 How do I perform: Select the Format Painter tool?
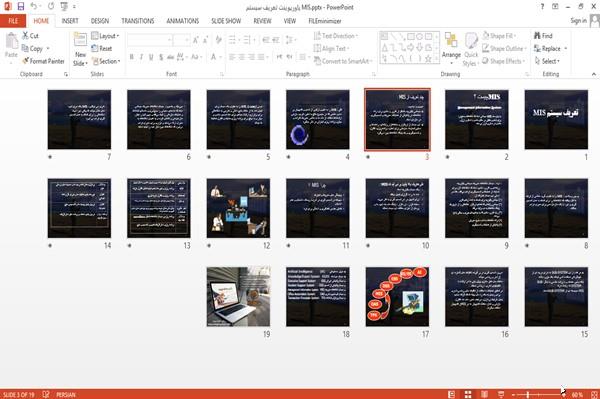click(43, 61)
